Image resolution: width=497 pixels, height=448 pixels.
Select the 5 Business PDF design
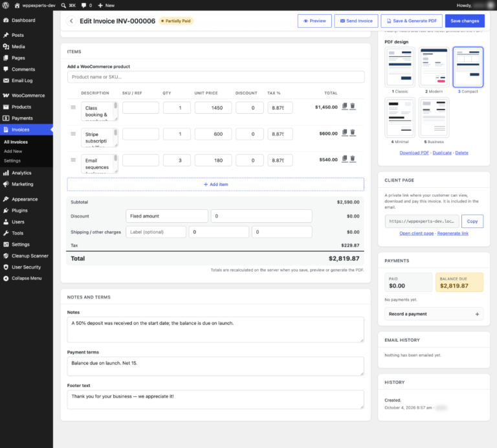[x=434, y=117]
